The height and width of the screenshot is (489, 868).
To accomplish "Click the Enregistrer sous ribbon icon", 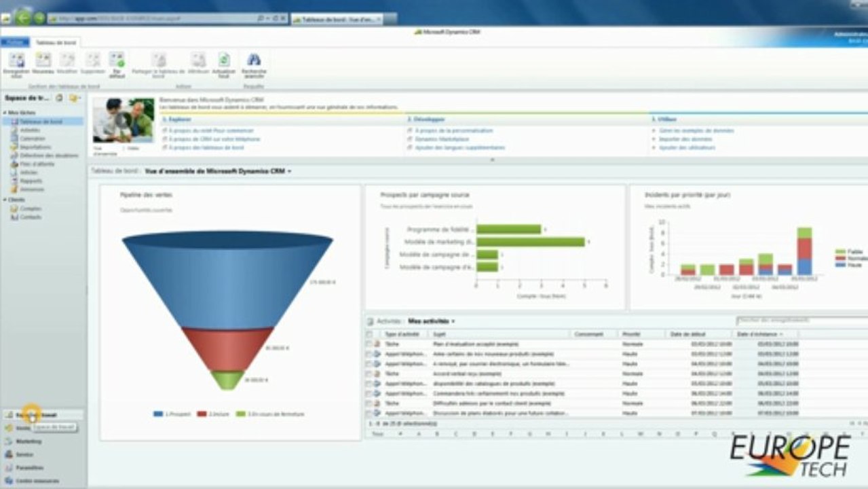I will pos(16,60).
